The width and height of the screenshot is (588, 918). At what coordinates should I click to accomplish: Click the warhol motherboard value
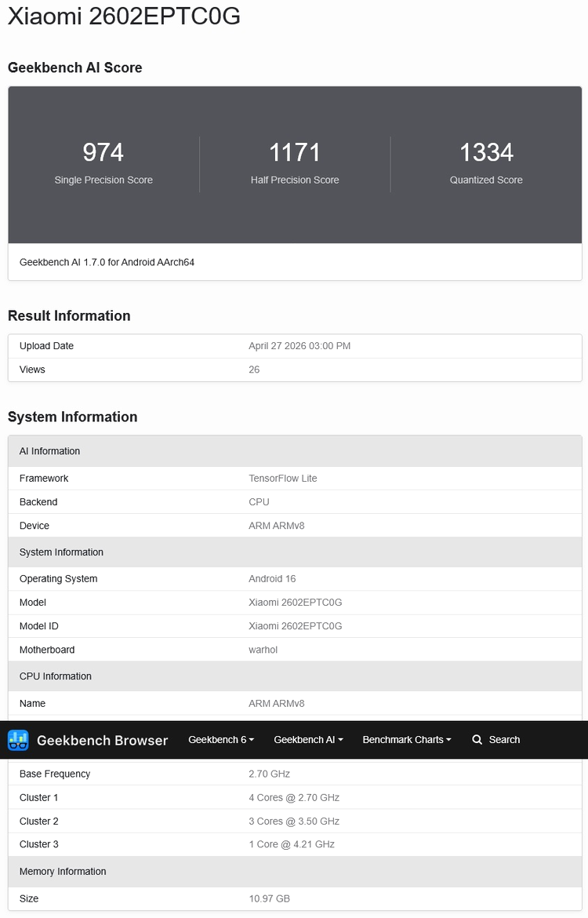263,650
